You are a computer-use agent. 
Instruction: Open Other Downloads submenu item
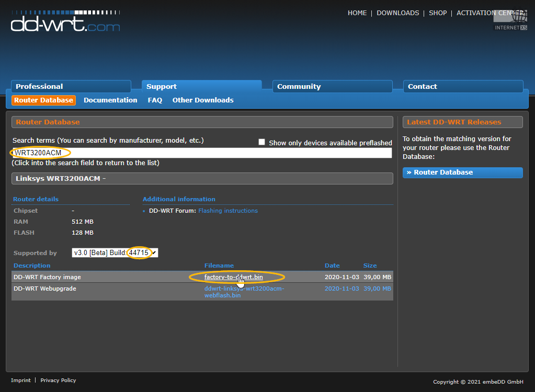pyautogui.click(x=203, y=100)
